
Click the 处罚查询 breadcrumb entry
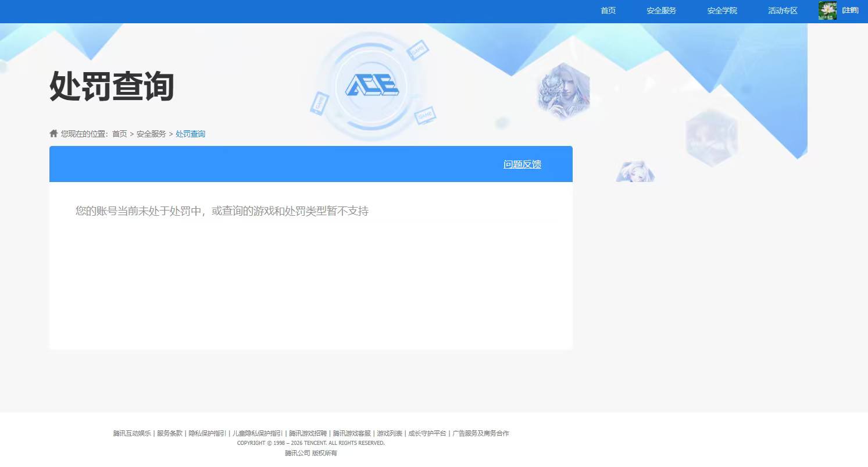coord(191,134)
